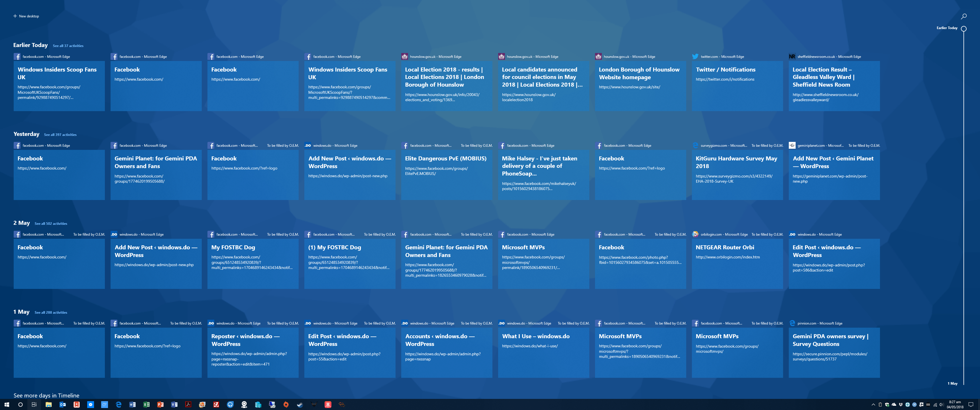
Task: Open See all 502 activities link
Action: [x=51, y=224]
